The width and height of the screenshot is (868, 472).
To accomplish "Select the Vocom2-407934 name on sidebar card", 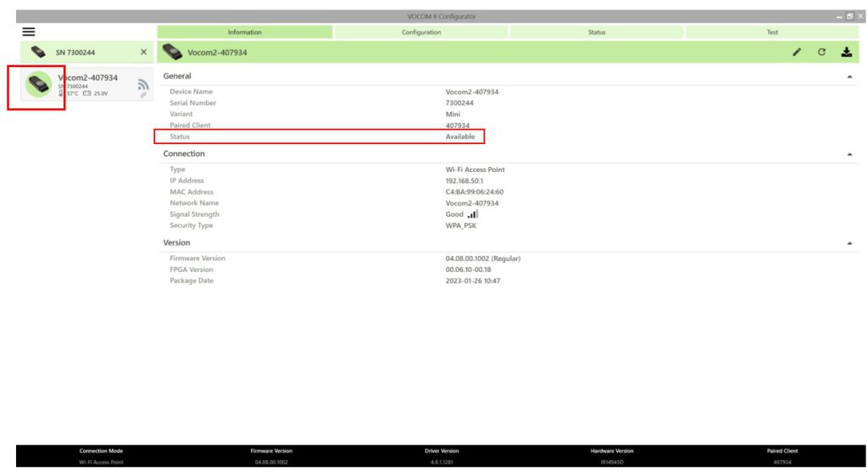I will pos(87,77).
